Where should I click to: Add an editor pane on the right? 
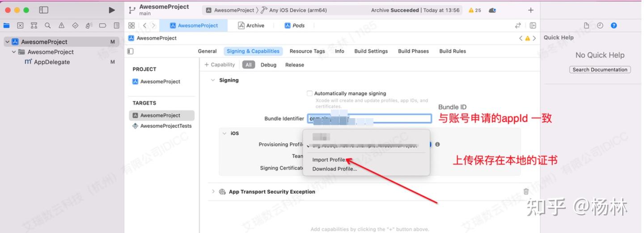[x=533, y=25]
